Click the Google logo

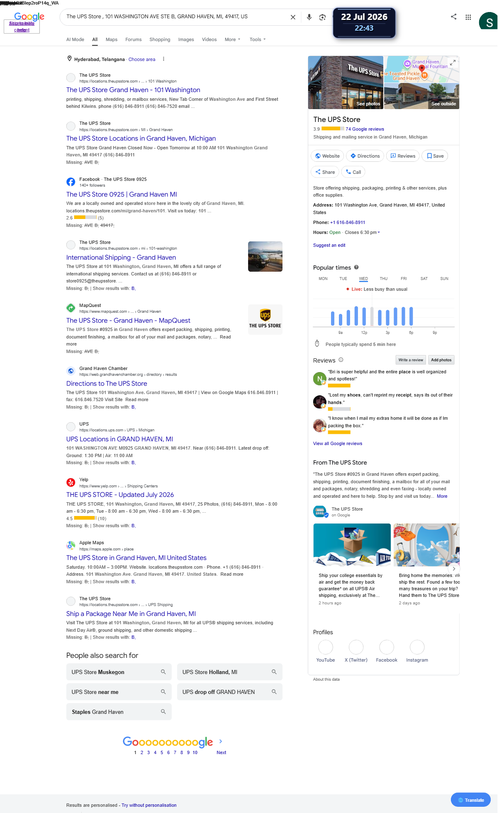pos(29,16)
